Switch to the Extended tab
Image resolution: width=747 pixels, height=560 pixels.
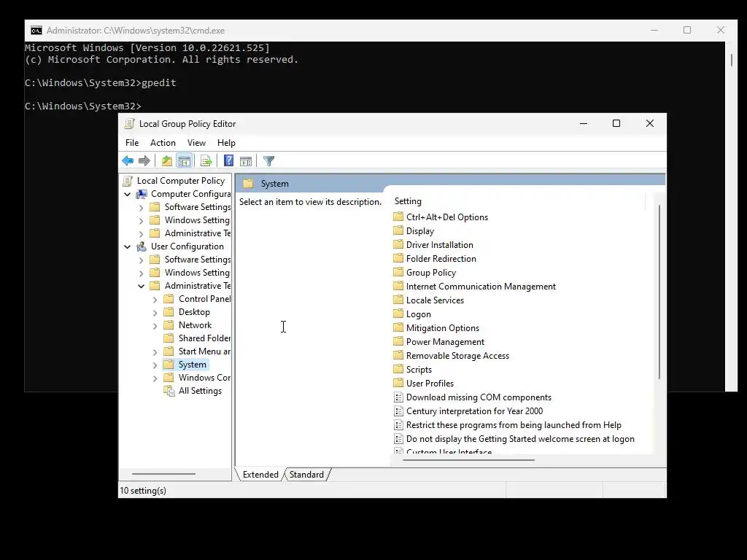[x=260, y=475]
